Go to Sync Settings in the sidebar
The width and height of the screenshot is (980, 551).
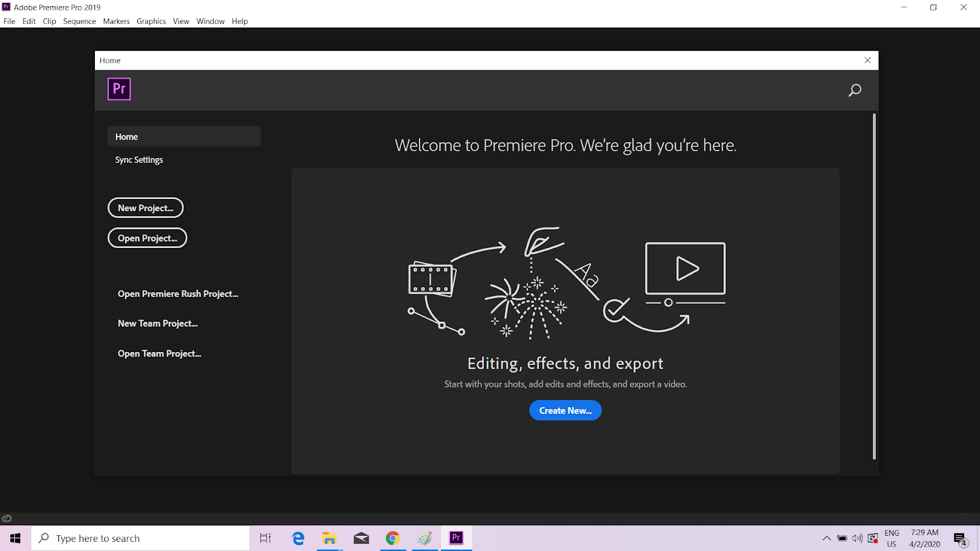[139, 160]
